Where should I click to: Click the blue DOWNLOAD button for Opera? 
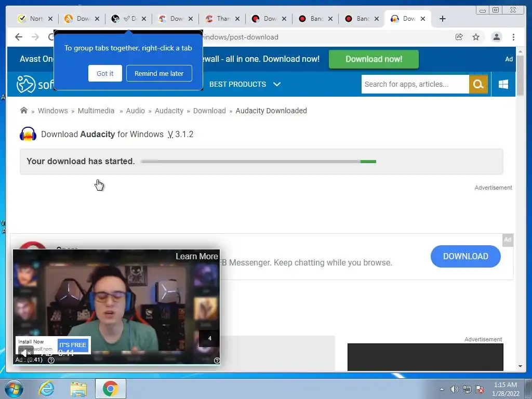[x=465, y=256]
